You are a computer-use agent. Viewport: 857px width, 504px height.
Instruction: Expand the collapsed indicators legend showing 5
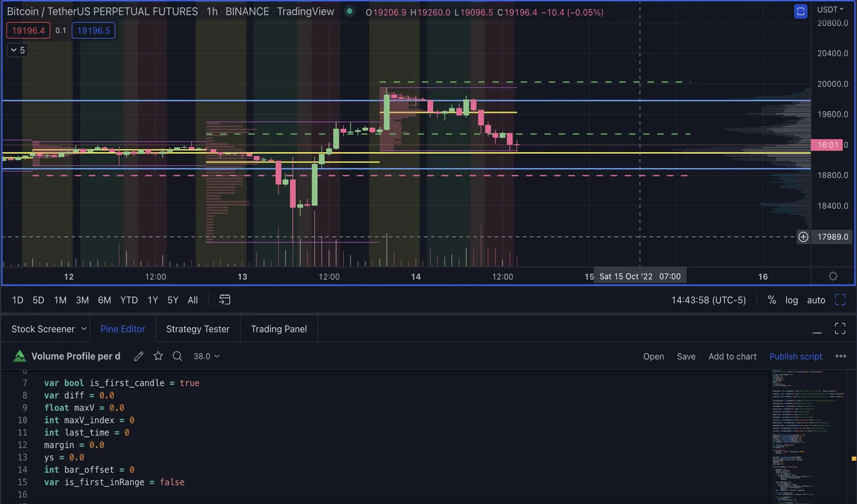point(17,50)
